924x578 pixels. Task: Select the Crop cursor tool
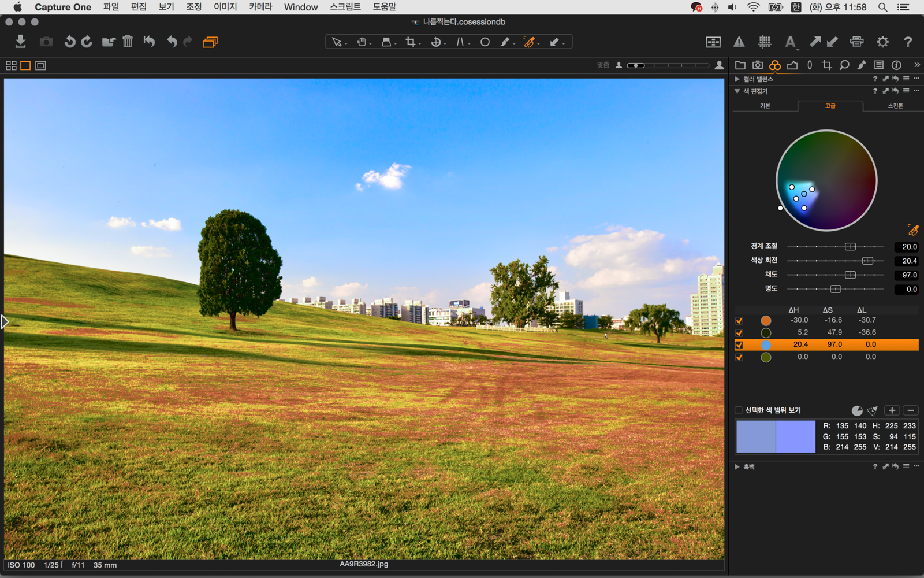click(x=410, y=42)
